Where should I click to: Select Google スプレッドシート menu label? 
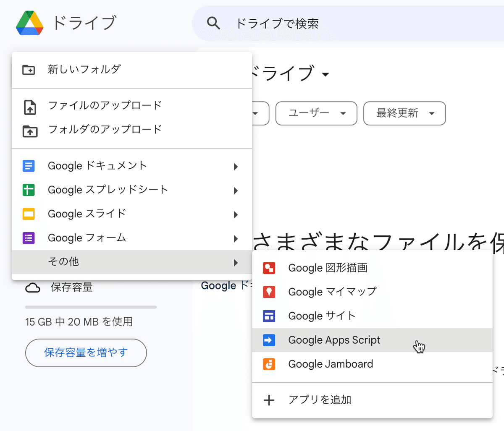108,190
